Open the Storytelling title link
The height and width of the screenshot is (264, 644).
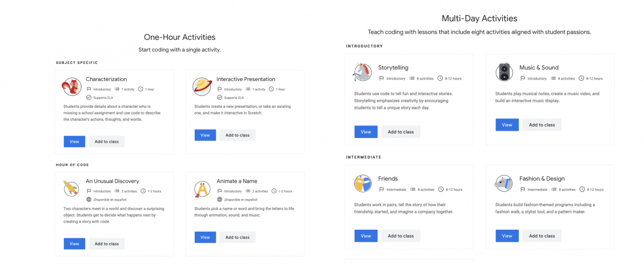[x=393, y=68]
